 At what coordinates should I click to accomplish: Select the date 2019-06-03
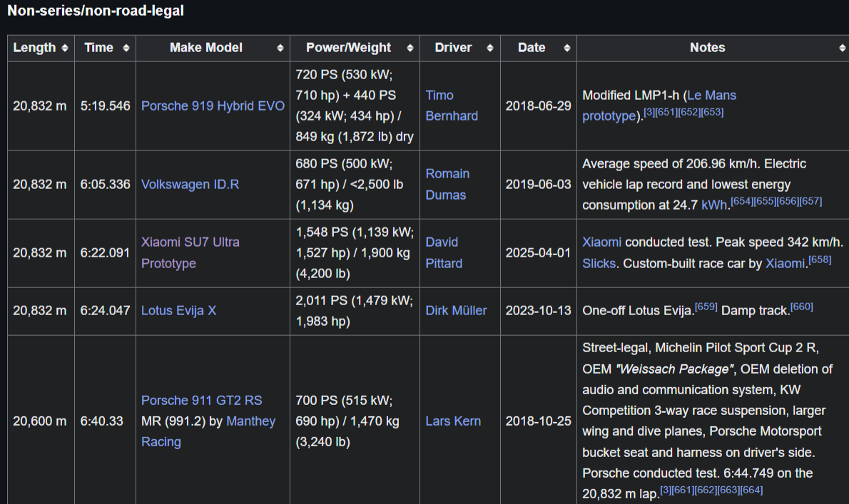click(x=538, y=185)
